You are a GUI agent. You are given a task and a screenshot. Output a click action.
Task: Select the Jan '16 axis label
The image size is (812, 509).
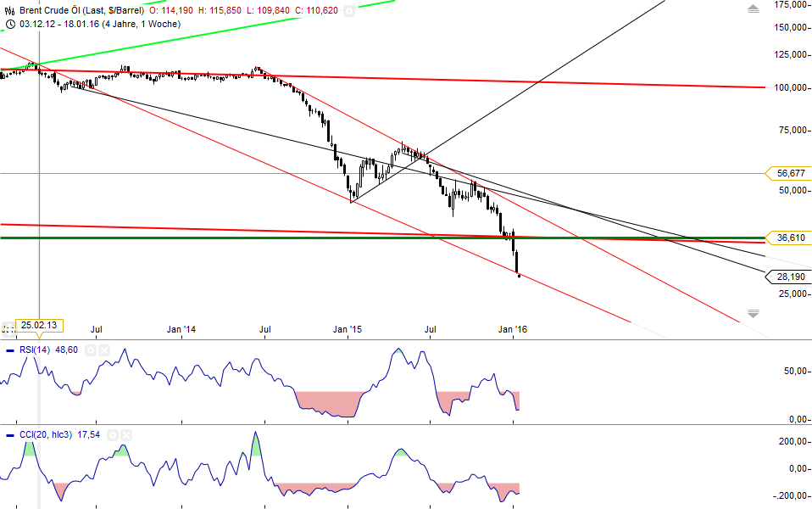512,328
